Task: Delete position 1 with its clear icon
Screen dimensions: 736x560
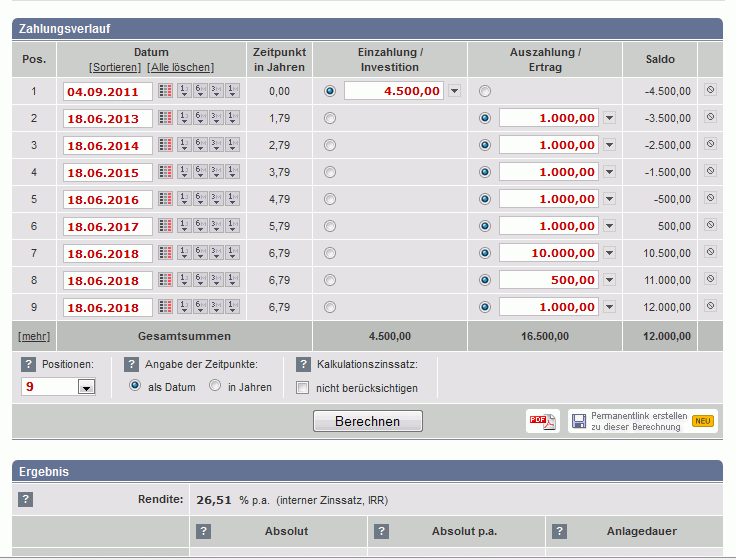Action: tap(711, 90)
